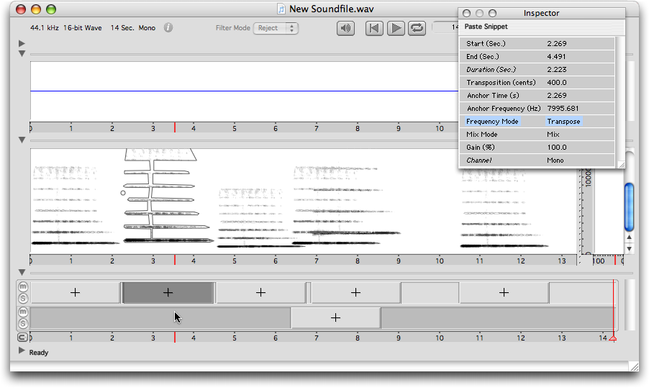The width and height of the screenshot is (649, 388).
Task: Expand the status disclosure triangle next to Ready
Action: tap(22, 350)
